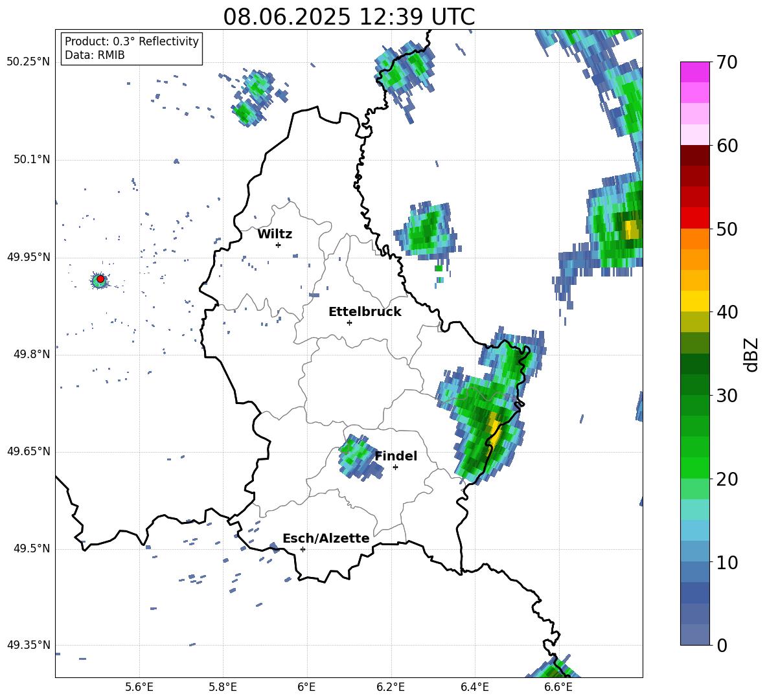This screenshot has width=767, height=700.
Task: Click the colorbar tick label 50
Action: tap(727, 229)
